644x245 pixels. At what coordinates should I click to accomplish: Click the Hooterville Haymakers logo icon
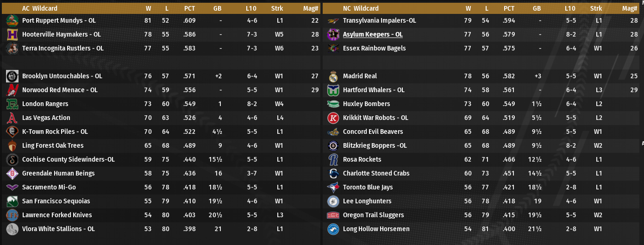[13, 34]
